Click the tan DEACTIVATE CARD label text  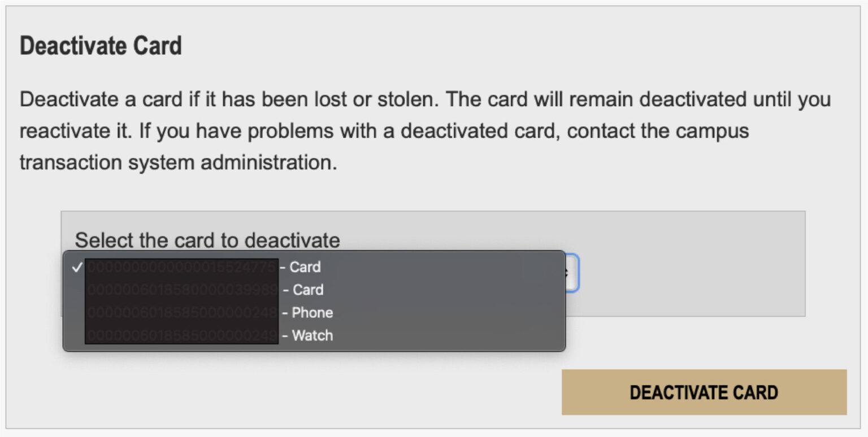703,392
